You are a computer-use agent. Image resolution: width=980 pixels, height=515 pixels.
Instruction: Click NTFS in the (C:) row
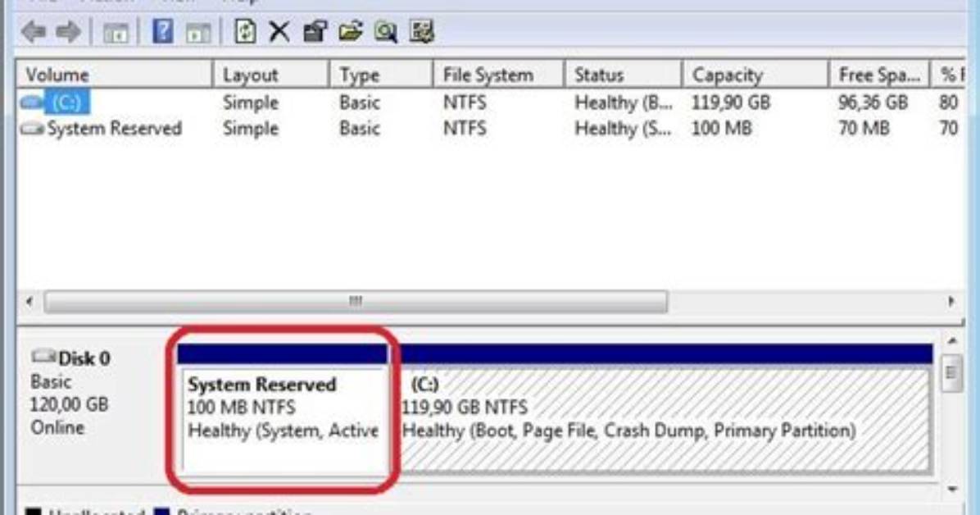[465, 102]
